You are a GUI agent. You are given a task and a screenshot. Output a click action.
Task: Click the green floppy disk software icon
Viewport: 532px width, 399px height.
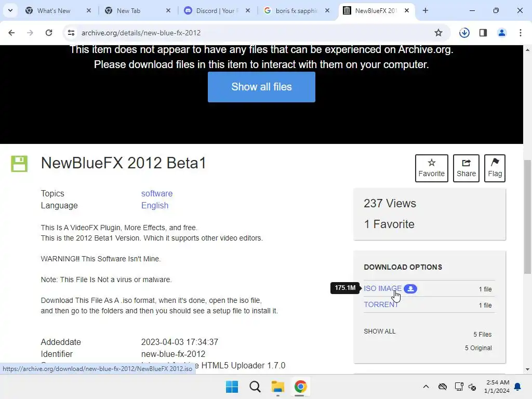pos(19,164)
